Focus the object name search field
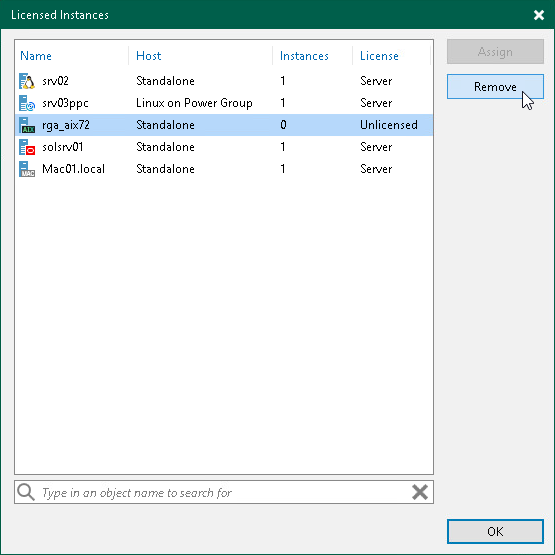This screenshot has height=555, width=555. pyautogui.click(x=224, y=492)
